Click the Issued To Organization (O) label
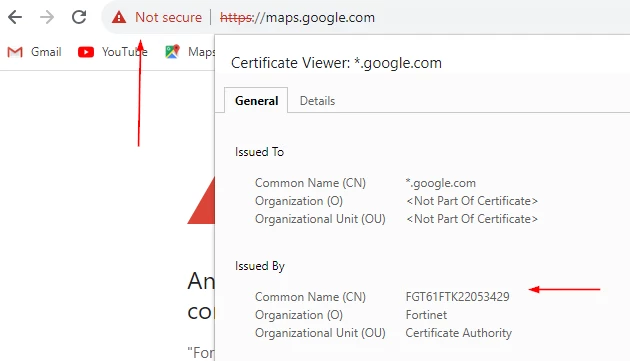The width and height of the screenshot is (630, 361). coord(299,201)
